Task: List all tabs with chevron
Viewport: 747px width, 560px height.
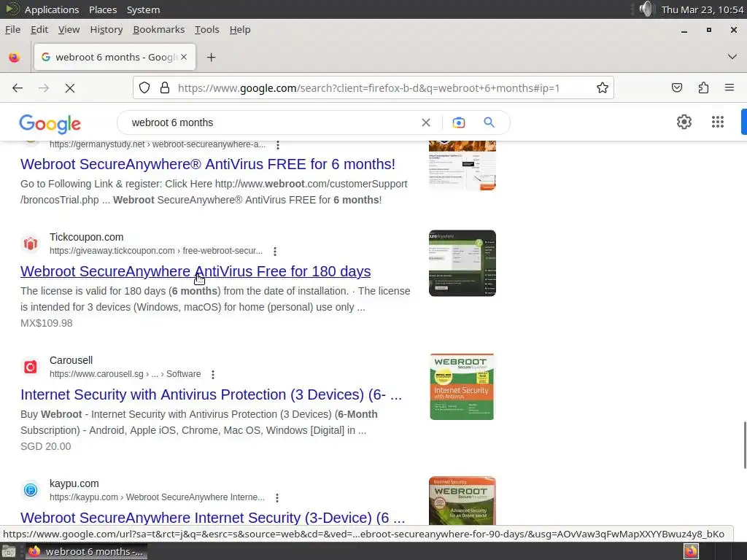Action: [x=732, y=57]
